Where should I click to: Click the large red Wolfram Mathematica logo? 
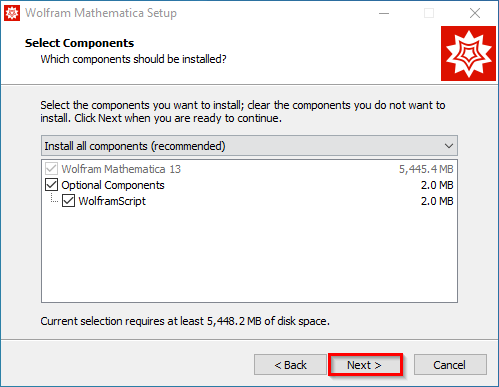pyautogui.click(x=468, y=53)
